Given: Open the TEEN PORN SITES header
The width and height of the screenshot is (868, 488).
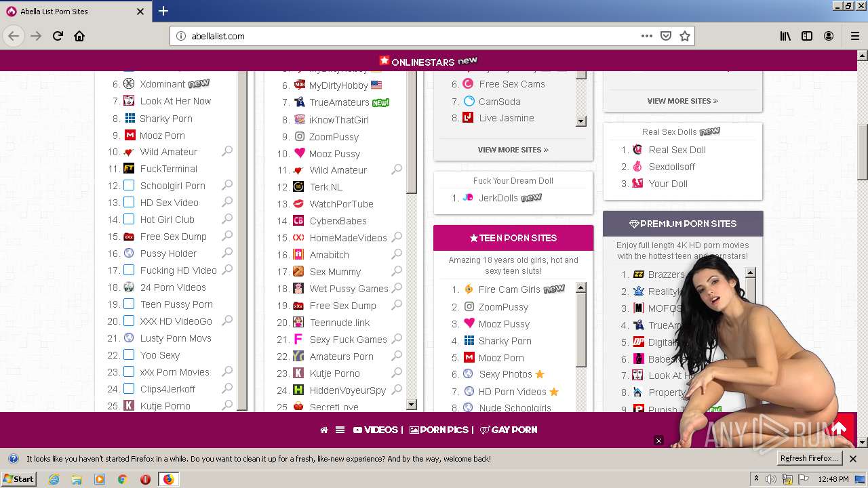Looking at the screenshot, I should click(x=513, y=238).
